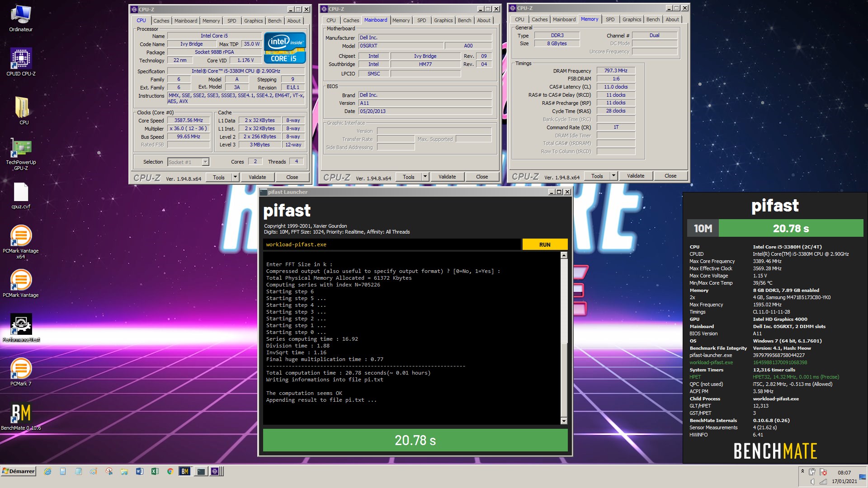
Task: Click the pifast console scrollbar up arrow
Action: click(x=564, y=256)
